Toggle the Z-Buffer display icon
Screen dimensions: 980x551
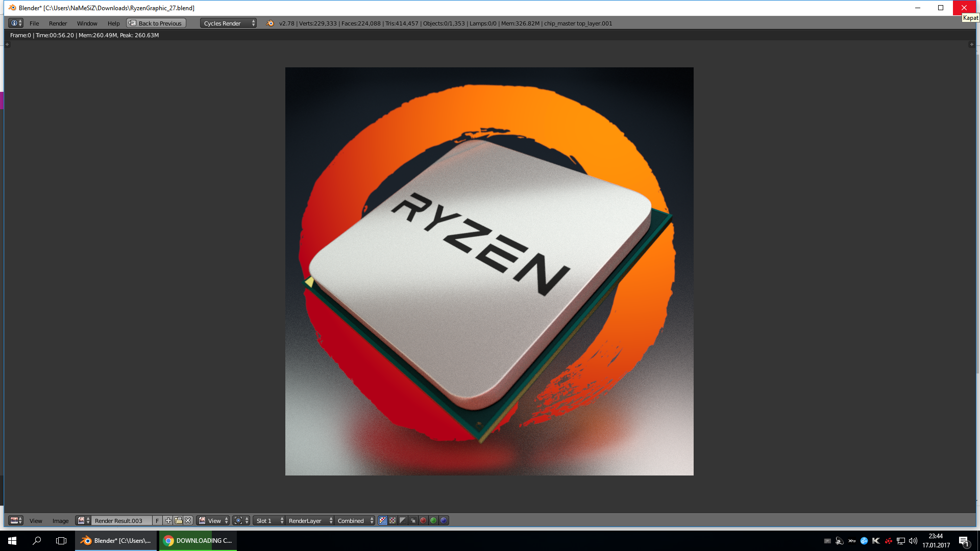pos(413,520)
